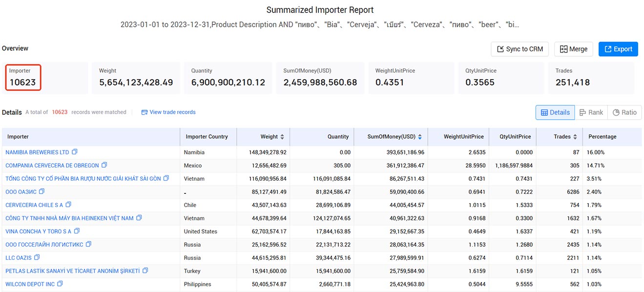
Task: Open ООО ГОССЕЛАЙН ЛОГИСТИКС importer link
Action: 44,245
